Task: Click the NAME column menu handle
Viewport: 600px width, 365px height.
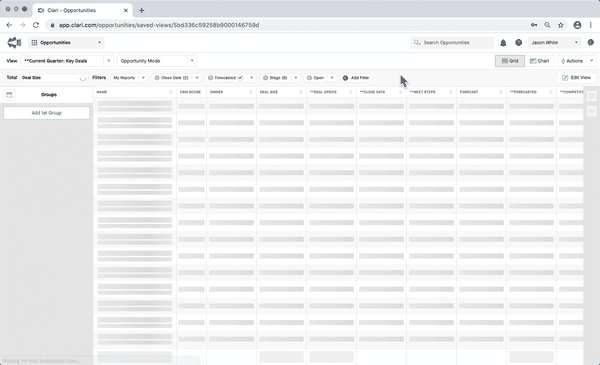Action: point(171,92)
